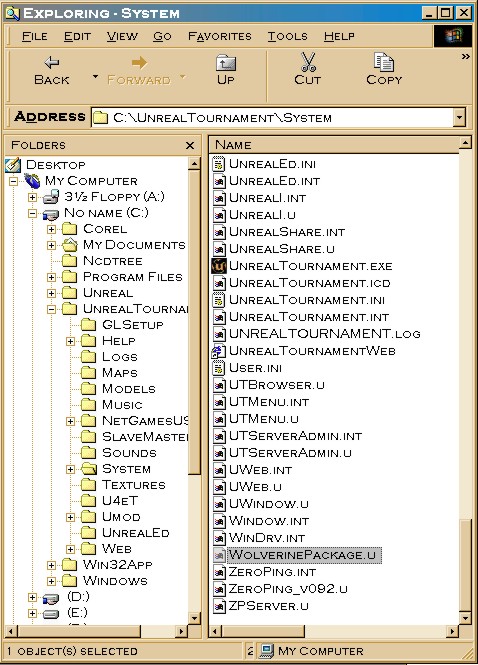This screenshot has height=665, width=478.
Task: Select the UnrealTournament.exe game icon
Action: (x=219, y=266)
